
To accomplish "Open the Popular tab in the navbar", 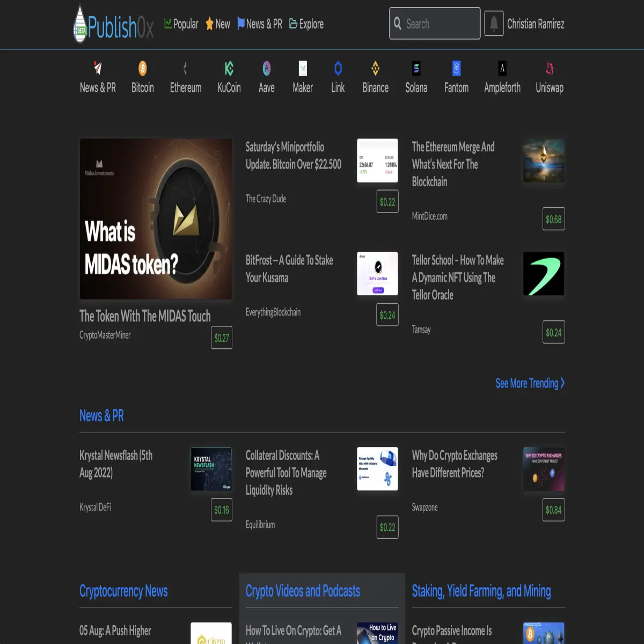I will coord(181,24).
